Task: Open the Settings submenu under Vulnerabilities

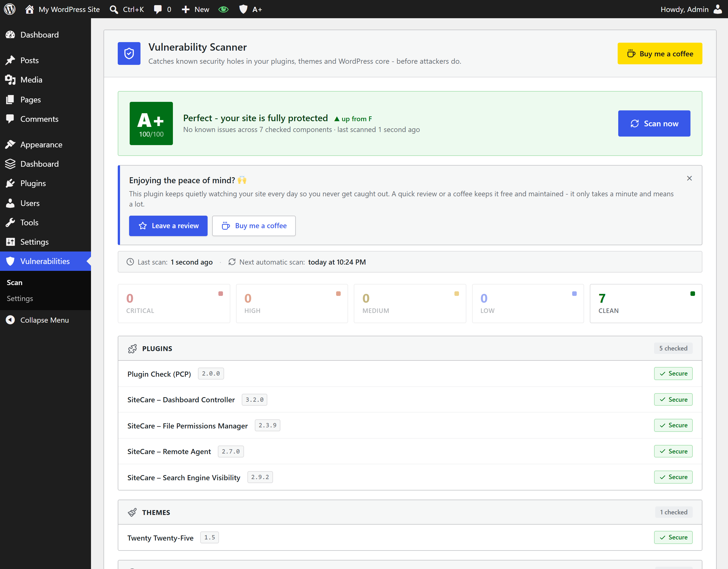Action: [20, 298]
